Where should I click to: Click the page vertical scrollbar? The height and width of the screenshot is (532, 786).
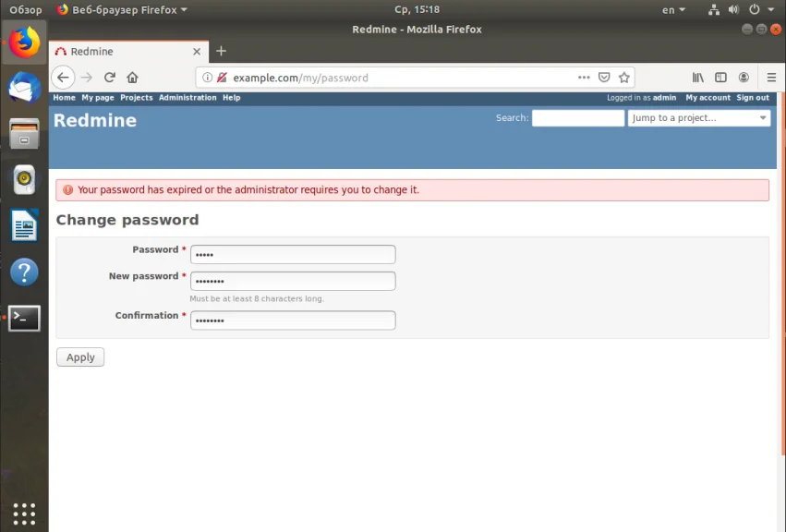pos(781,273)
